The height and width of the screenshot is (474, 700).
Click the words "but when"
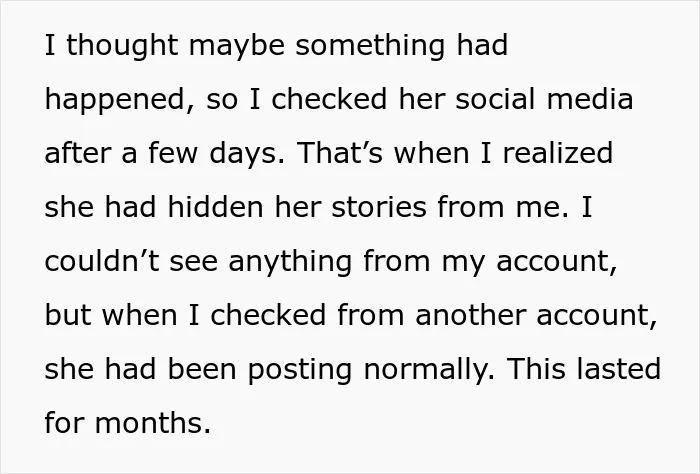coord(111,315)
